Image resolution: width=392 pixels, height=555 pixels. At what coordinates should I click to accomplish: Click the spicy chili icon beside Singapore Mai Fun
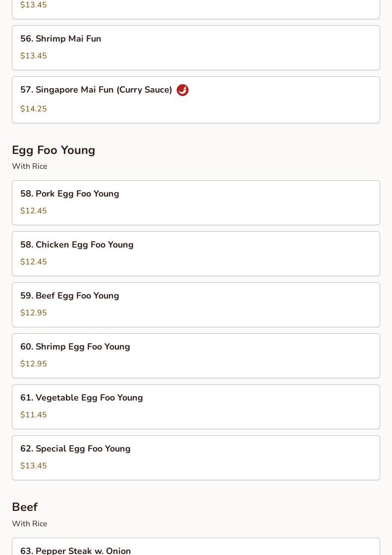(183, 90)
